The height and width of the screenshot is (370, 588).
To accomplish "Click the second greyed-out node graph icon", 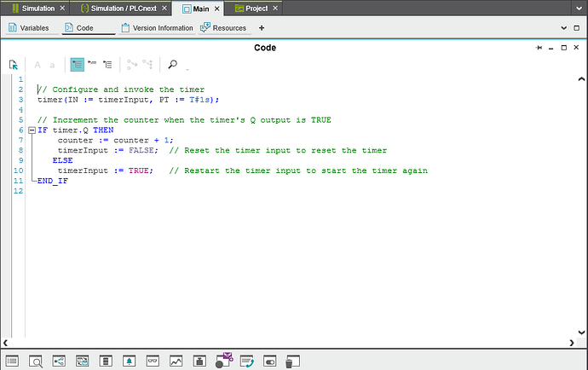I will tap(147, 65).
